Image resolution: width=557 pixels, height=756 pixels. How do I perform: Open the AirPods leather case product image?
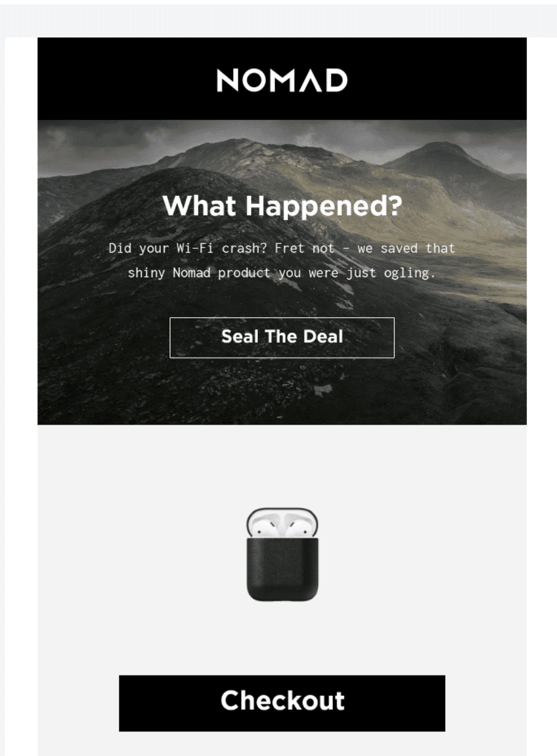pos(282,554)
